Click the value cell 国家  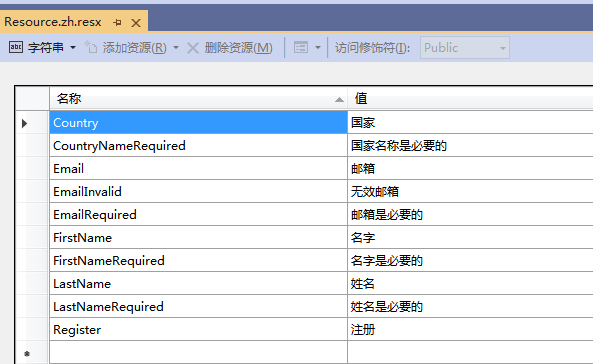470,122
